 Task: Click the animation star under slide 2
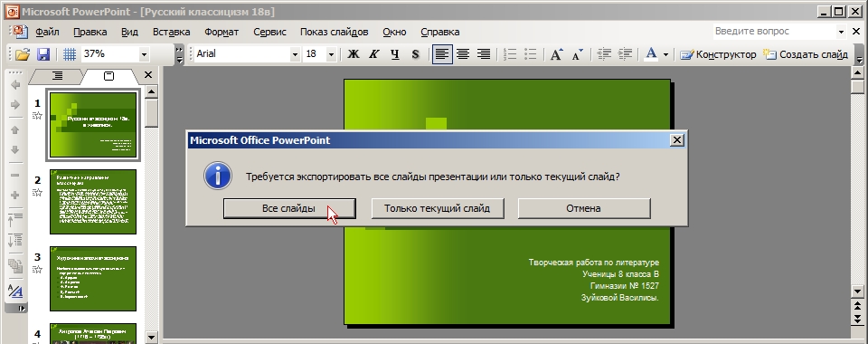[37, 193]
